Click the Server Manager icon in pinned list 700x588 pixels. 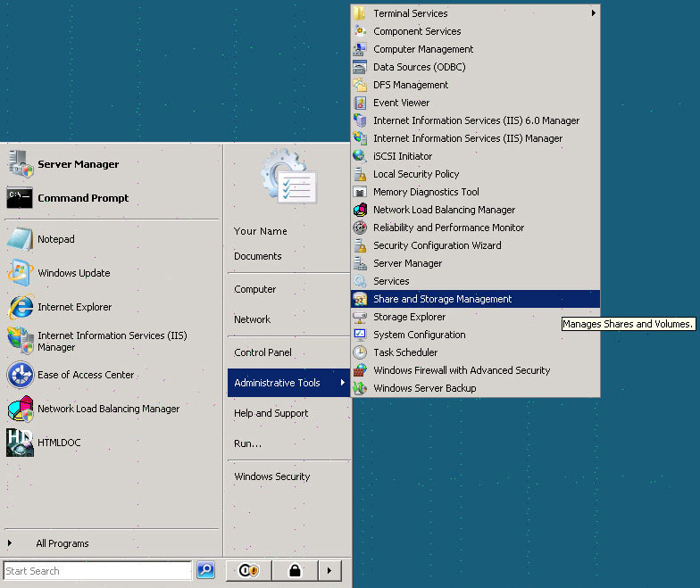click(20, 164)
